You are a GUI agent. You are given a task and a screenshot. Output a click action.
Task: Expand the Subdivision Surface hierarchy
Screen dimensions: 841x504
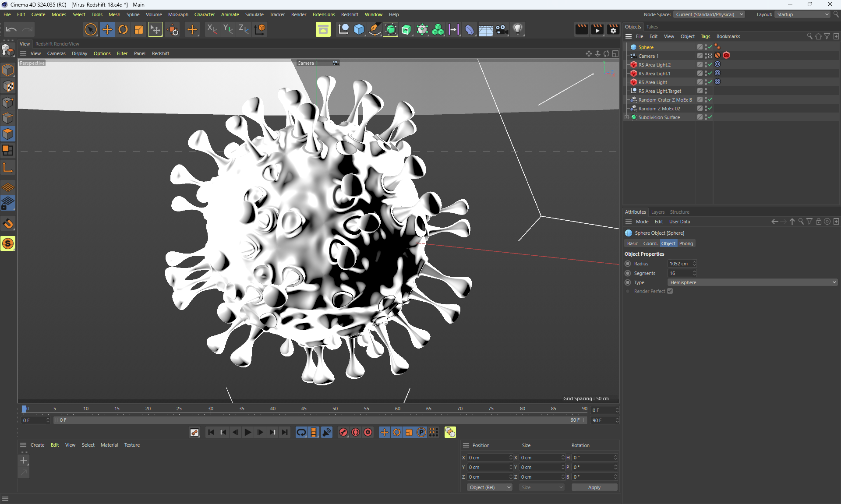coord(627,117)
